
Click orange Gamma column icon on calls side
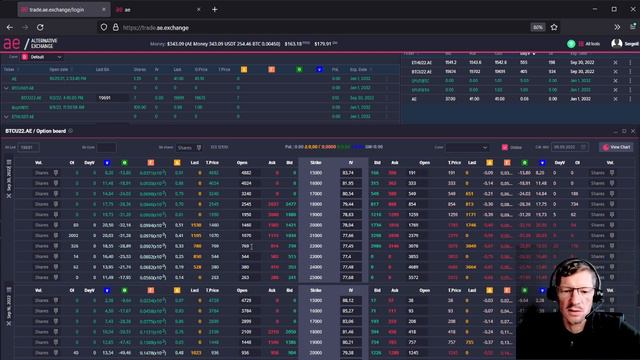coord(151,162)
